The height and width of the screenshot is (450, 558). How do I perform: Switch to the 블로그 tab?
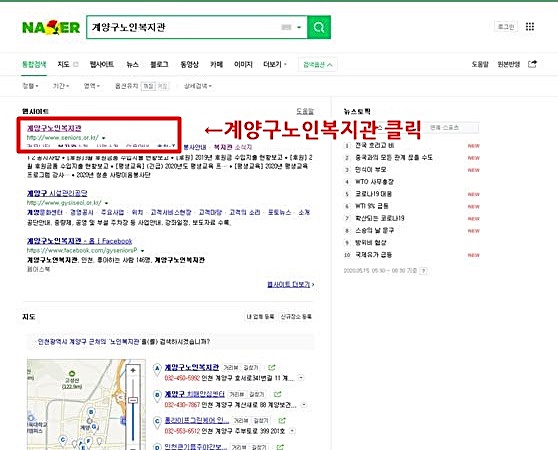coord(159,64)
